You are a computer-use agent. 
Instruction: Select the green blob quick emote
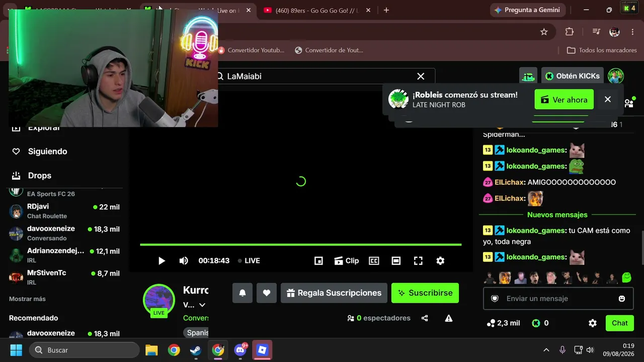pos(626,277)
